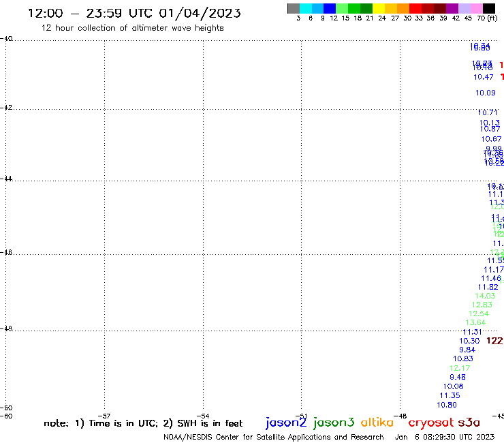
Task: Click the 'NOAA/NESDIS Center for Satellite Applications and Research' credit
Action: [x=274, y=438]
